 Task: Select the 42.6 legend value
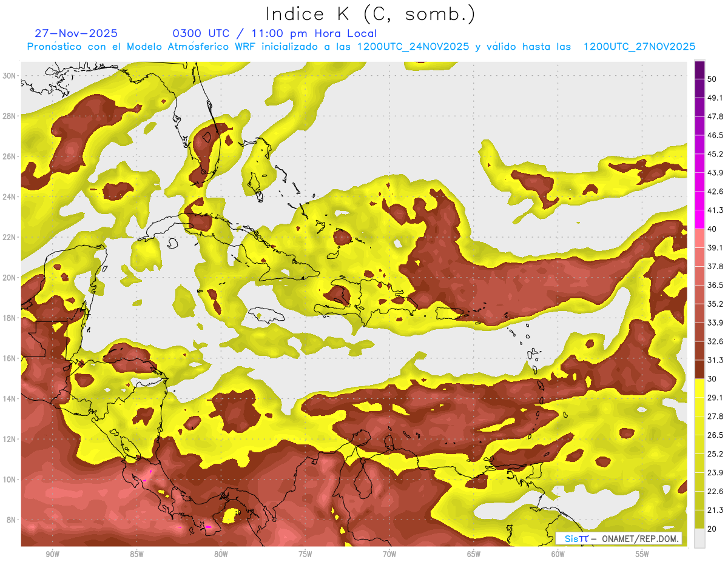[715, 192]
